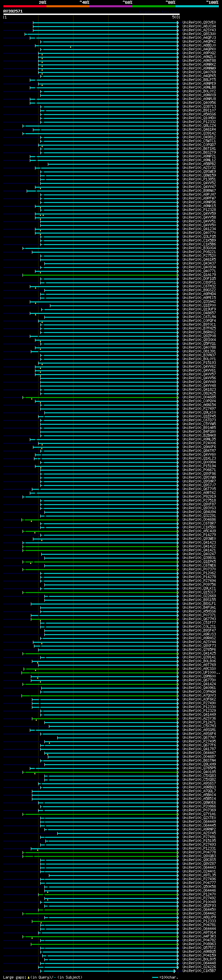Viewport: 222px width, 980px height.
Task: Select the UniRef100_Q40185 entry
Action: (199, 772)
